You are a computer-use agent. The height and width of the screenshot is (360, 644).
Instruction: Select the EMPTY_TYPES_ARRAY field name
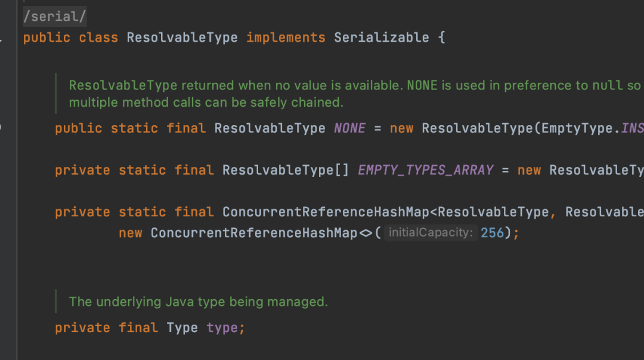[426, 170]
